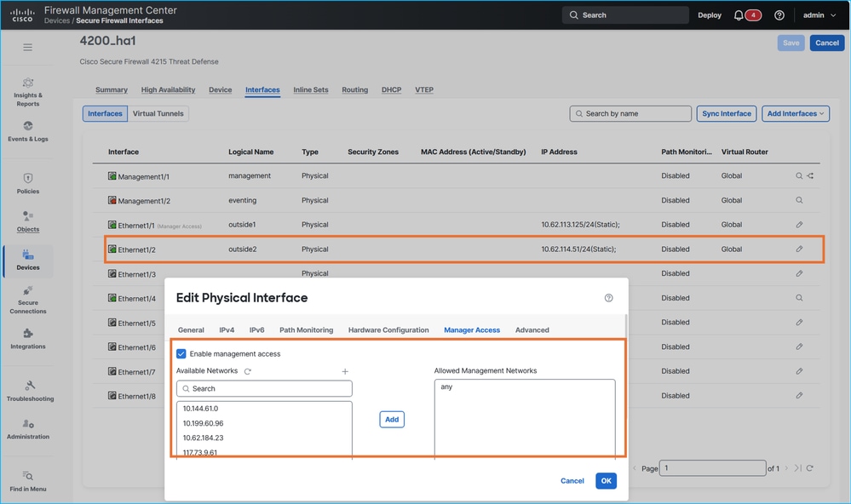Open Hardware Configuration dialog tab
This screenshot has width=851, height=504.
coord(388,329)
